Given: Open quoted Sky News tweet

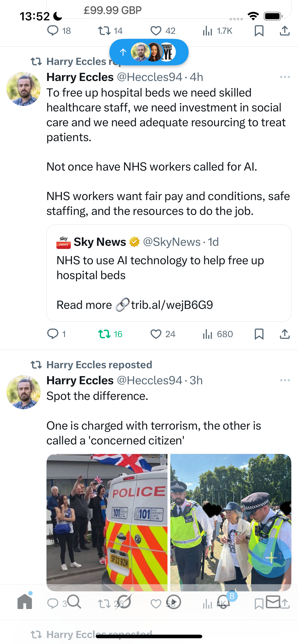Looking at the screenshot, I should click(168, 268).
